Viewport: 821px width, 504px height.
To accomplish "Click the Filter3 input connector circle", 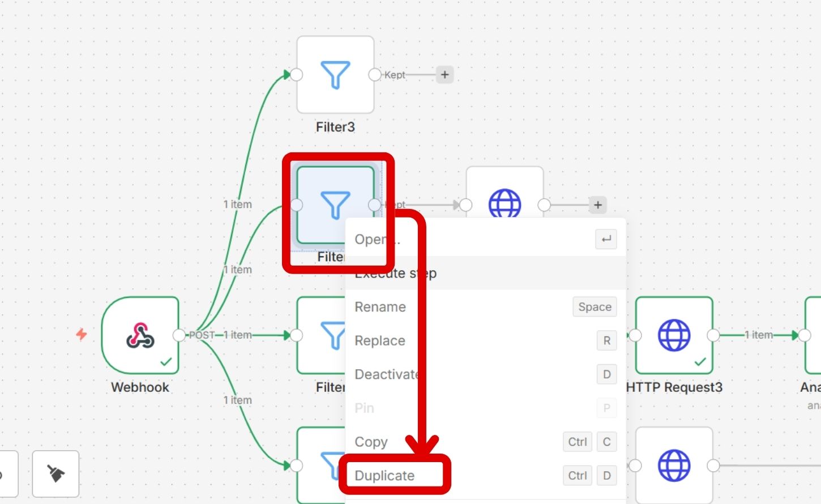I will pos(296,75).
